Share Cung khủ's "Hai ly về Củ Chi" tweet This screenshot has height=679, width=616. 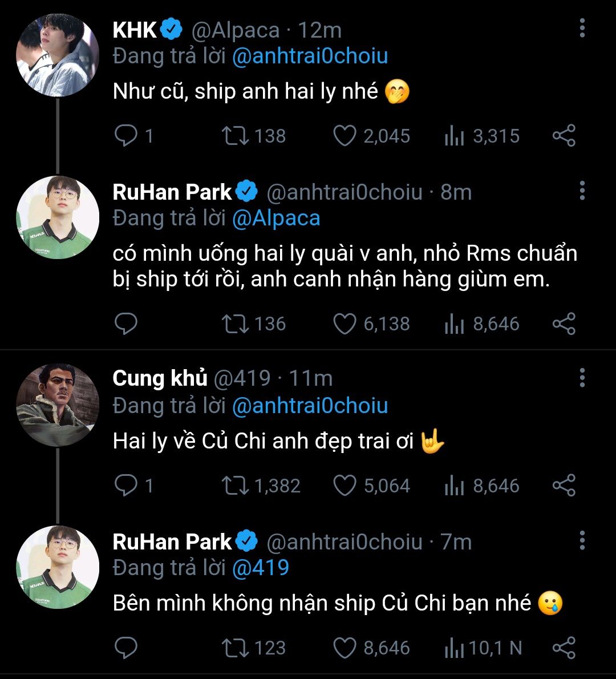(x=564, y=486)
